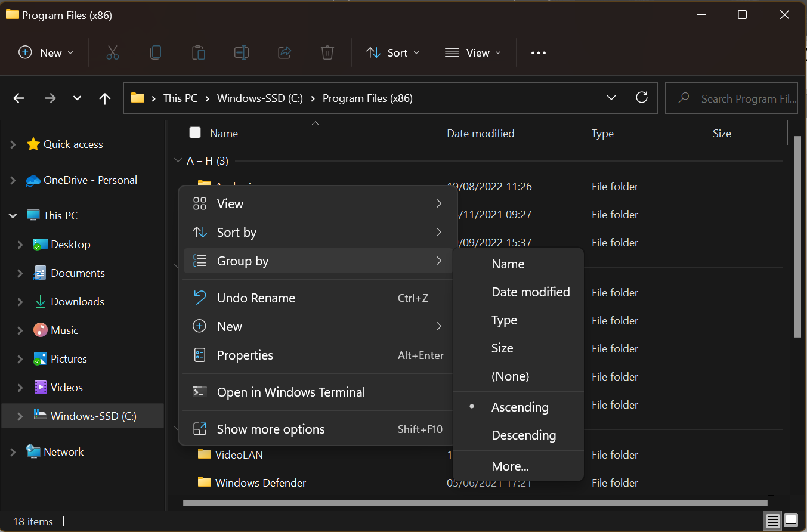Click the Rename icon in toolbar
Image resolution: width=807 pixels, height=532 pixels.
(241, 52)
